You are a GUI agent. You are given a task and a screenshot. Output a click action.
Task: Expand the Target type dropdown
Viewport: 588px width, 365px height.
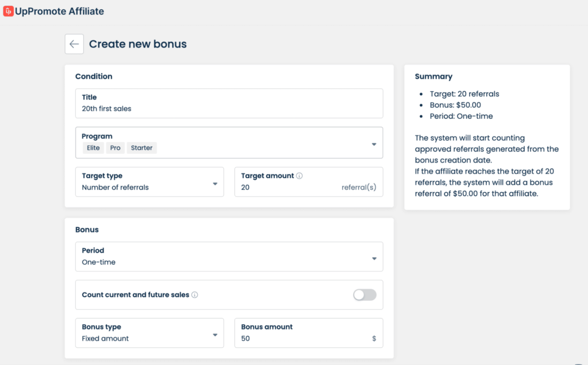(215, 184)
